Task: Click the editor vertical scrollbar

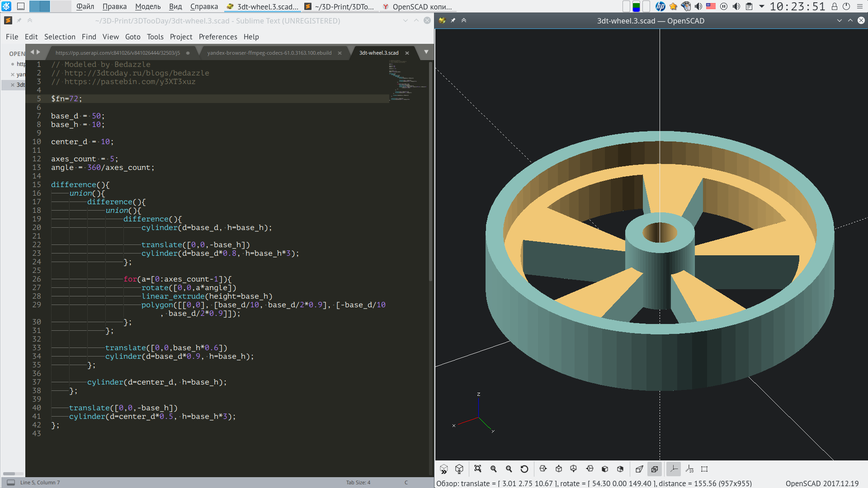Action: pyautogui.click(x=430, y=172)
